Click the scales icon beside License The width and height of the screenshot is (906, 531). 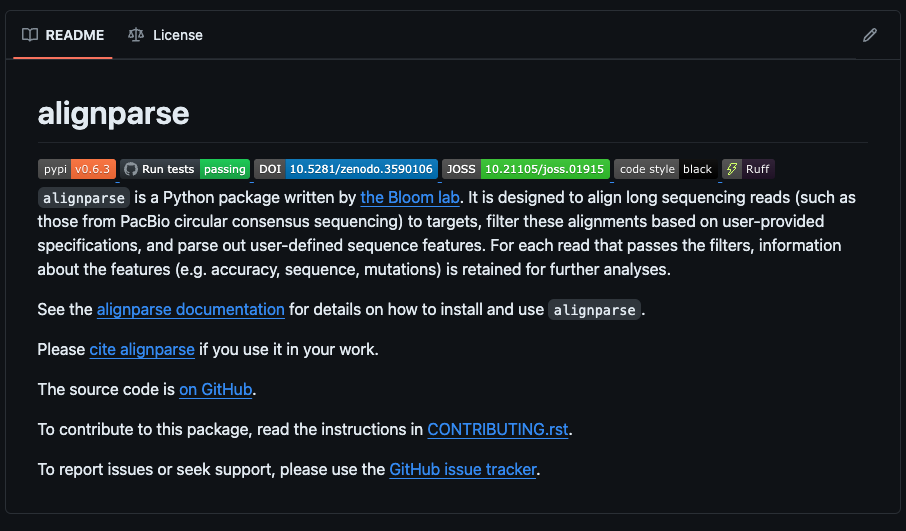click(136, 35)
